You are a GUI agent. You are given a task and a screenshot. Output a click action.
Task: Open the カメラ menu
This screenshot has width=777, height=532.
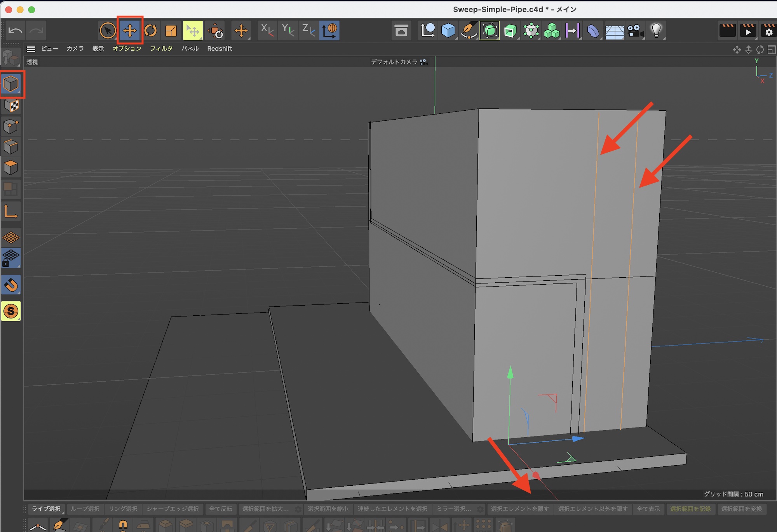point(75,49)
